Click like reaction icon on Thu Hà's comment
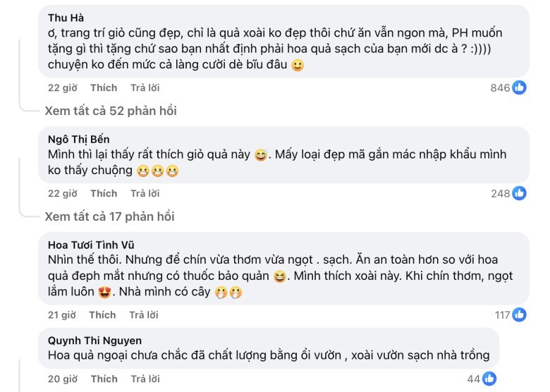 point(519,88)
